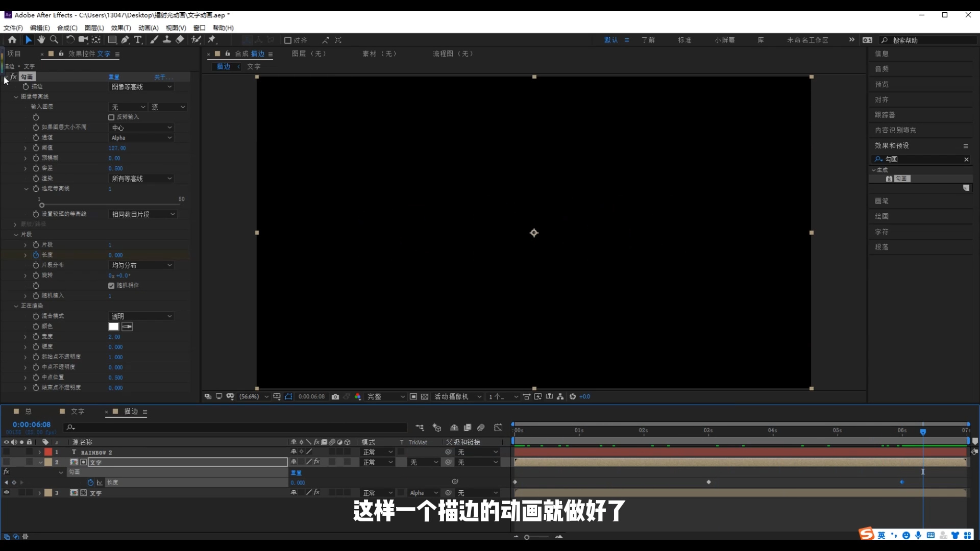The height and width of the screenshot is (551, 980).
Task: Select the Pen tool
Action: click(x=126, y=40)
